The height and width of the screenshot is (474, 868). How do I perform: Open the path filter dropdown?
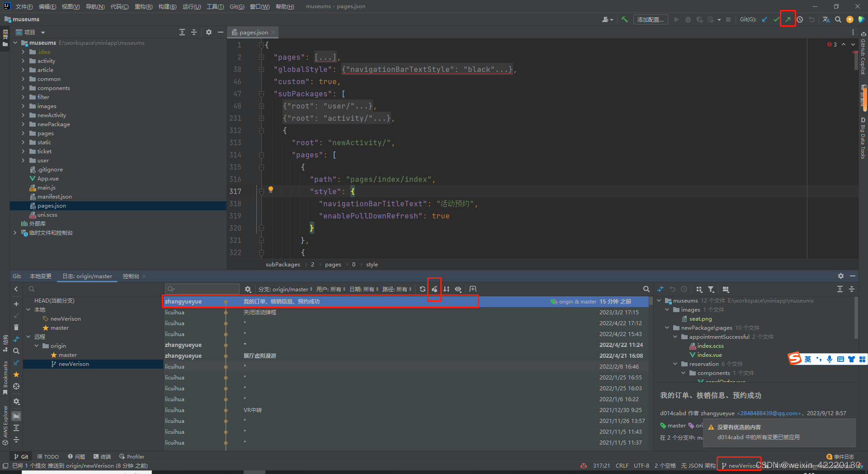pos(397,289)
